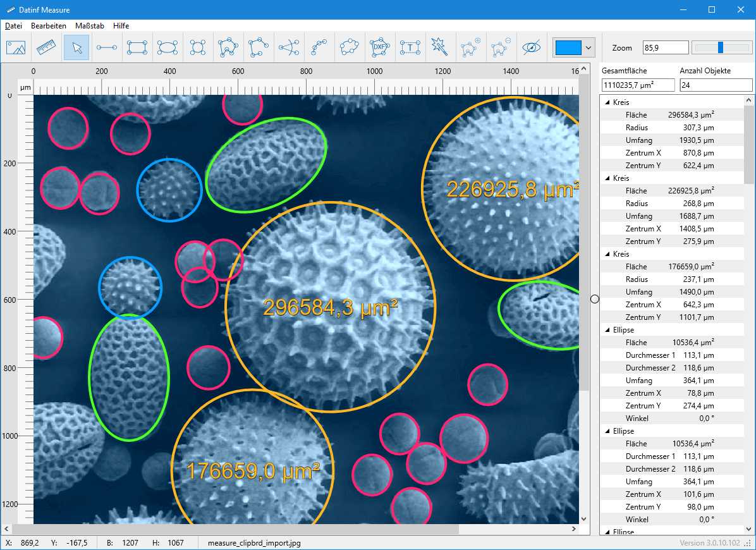This screenshot has height=550, width=756.
Task: Collapse the first Ellipse group
Action: [x=607, y=330]
